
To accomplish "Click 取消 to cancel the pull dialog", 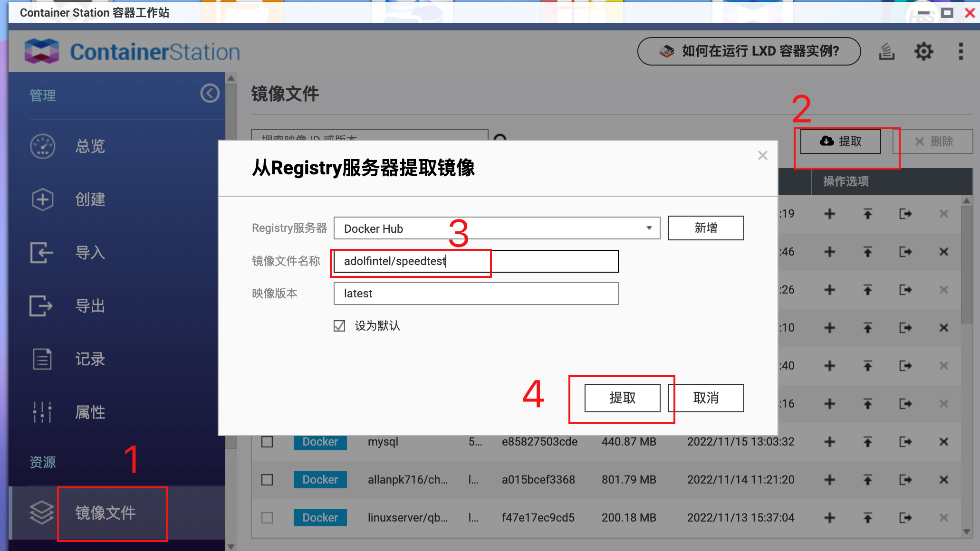I will [705, 398].
